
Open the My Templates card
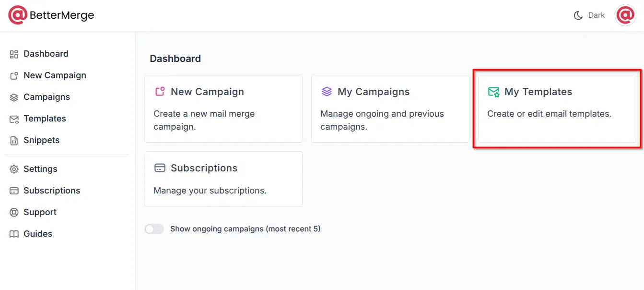[556, 109]
